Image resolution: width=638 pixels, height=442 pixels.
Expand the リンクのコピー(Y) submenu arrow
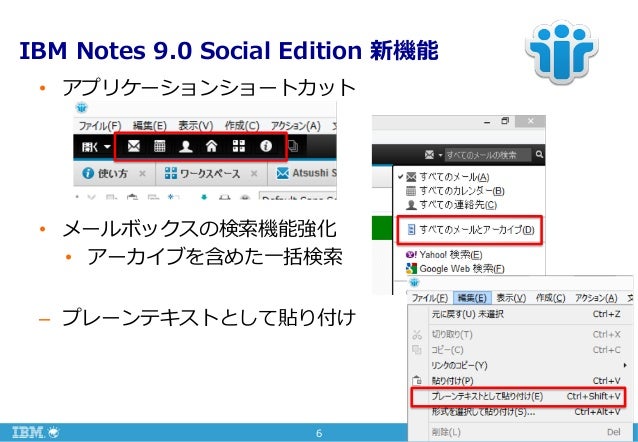point(625,365)
